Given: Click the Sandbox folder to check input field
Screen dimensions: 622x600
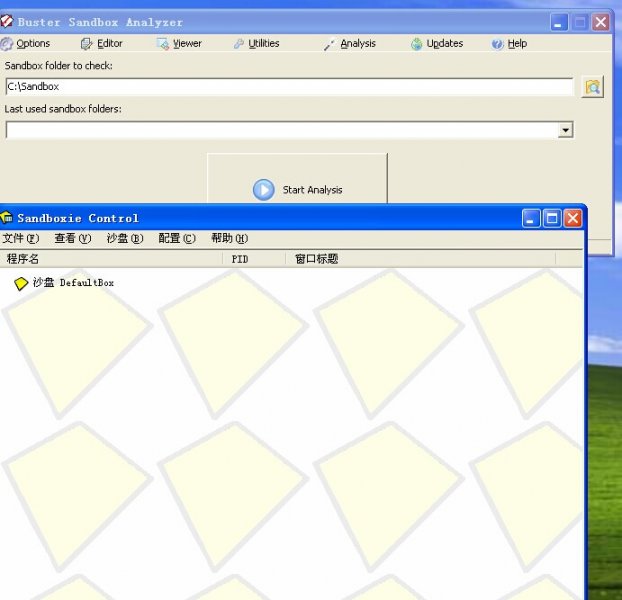Looking at the screenshot, I should coord(290,86).
